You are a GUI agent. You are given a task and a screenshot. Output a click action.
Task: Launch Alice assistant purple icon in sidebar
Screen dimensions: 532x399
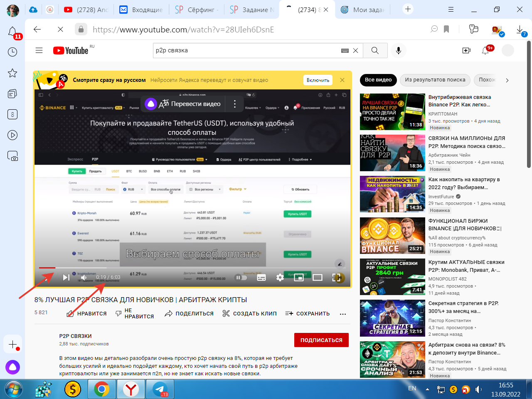pyautogui.click(x=12, y=367)
